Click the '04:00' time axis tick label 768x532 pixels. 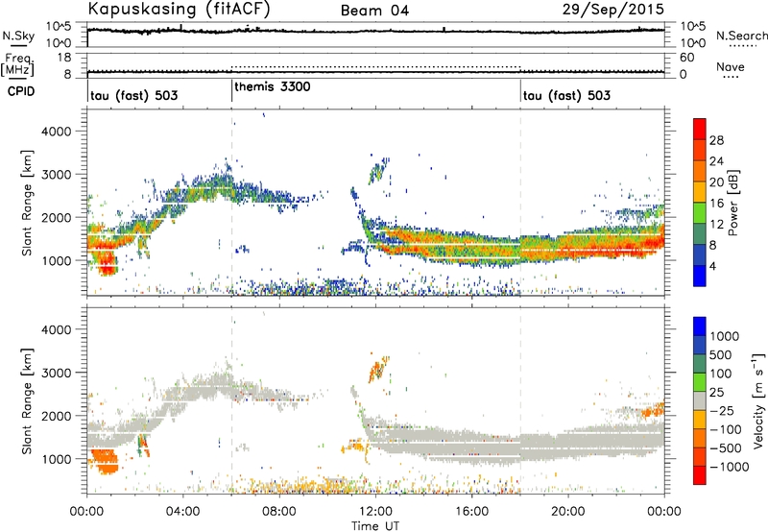[x=182, y=512]
